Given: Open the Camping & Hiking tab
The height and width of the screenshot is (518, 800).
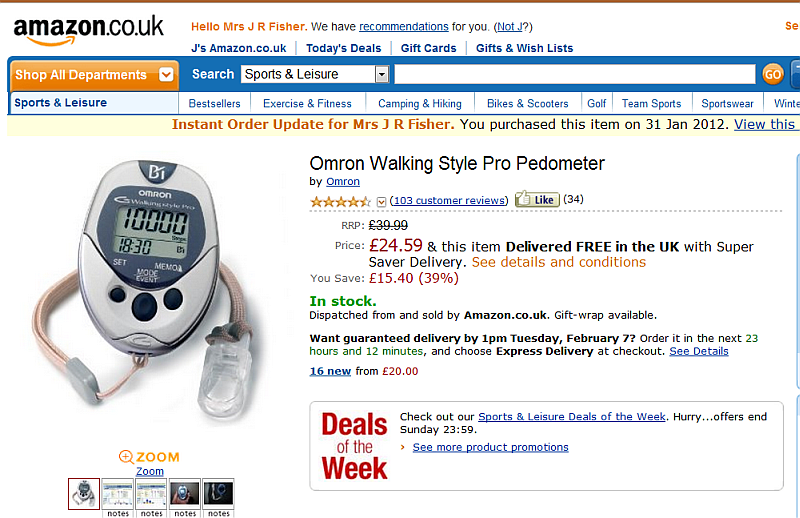Looking at the screenshot, I should point(420,104).
